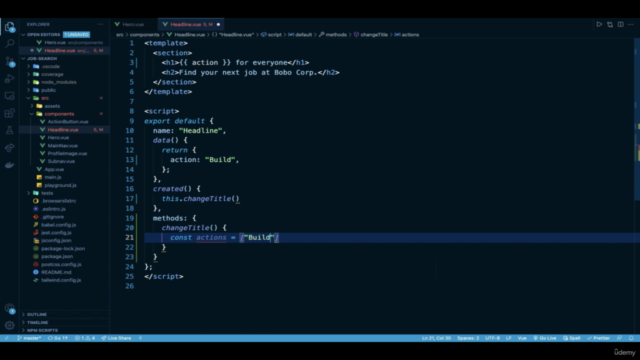
Task: Click the master branch in status bar
Action: coord(29,338)
